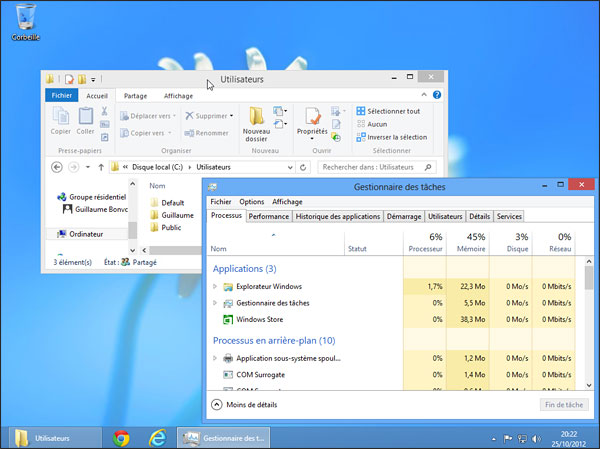The image size is (600, 449).
Task: Open Google Chrome from the taskbar
Action: coord(121,438)
